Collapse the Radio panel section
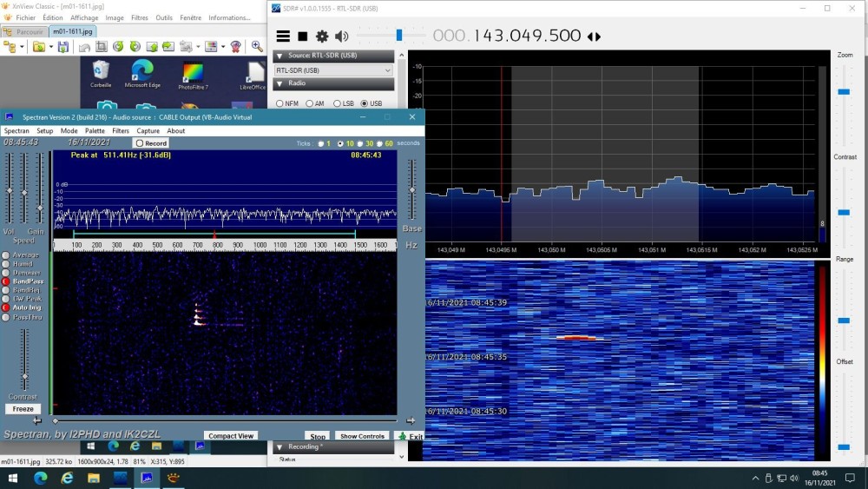Screen dimensions: 868x489 click(279, 84)
